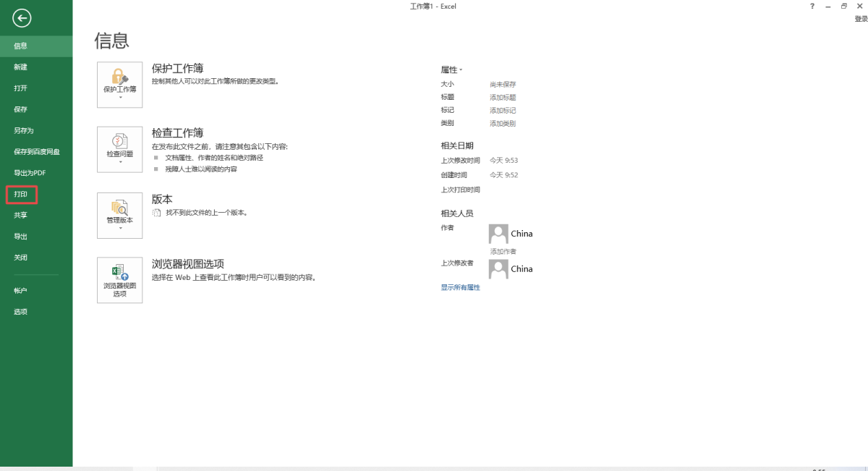Click 残障人士难以阅读的内容 bullet
The height and width of the screenshot is (471, 868).
pos(201,169)
